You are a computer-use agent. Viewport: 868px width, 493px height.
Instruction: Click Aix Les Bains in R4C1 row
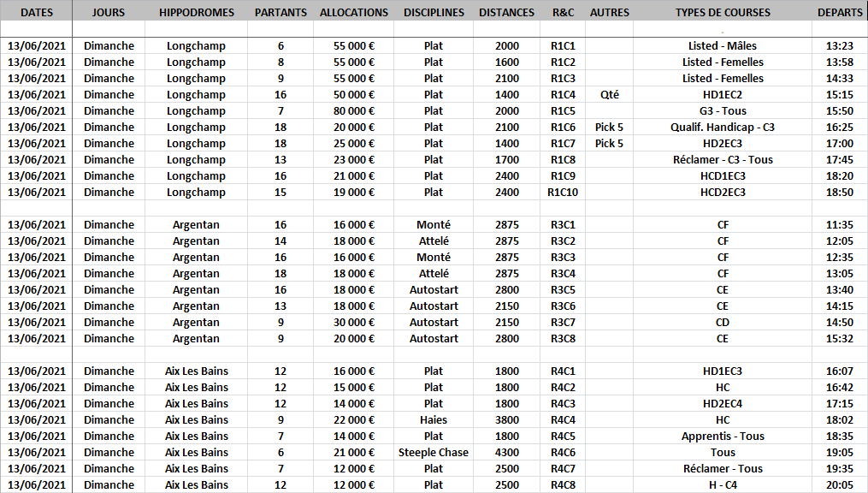click(x=196, y=371)
